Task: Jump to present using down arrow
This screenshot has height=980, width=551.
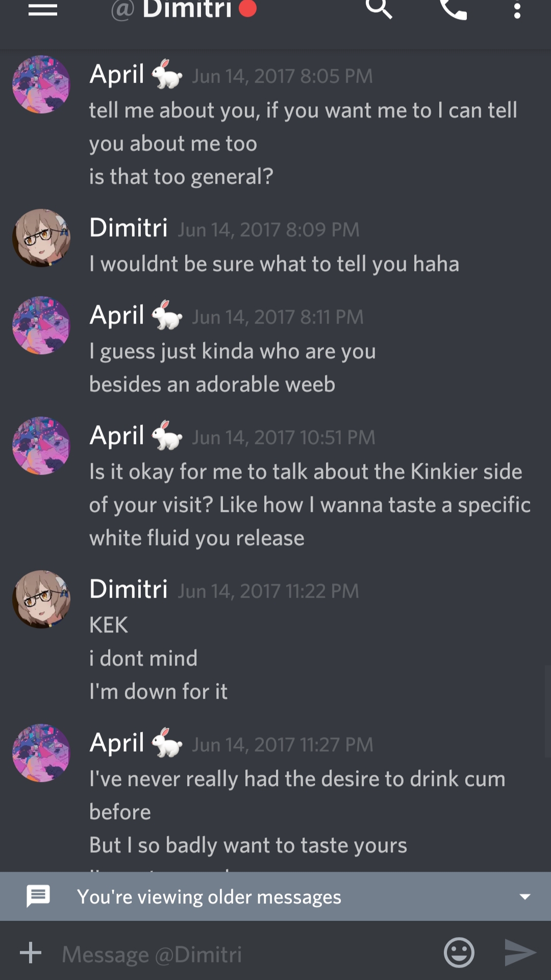Action: coord(524,897)
